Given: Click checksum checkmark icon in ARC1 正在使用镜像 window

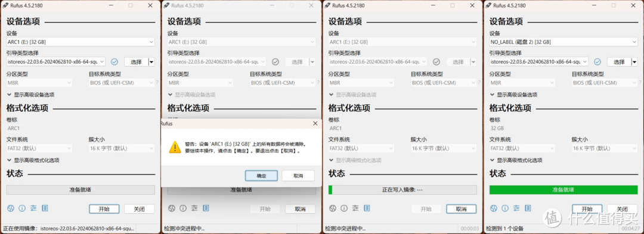Looking at the screenshot, I should coord(114,61).
